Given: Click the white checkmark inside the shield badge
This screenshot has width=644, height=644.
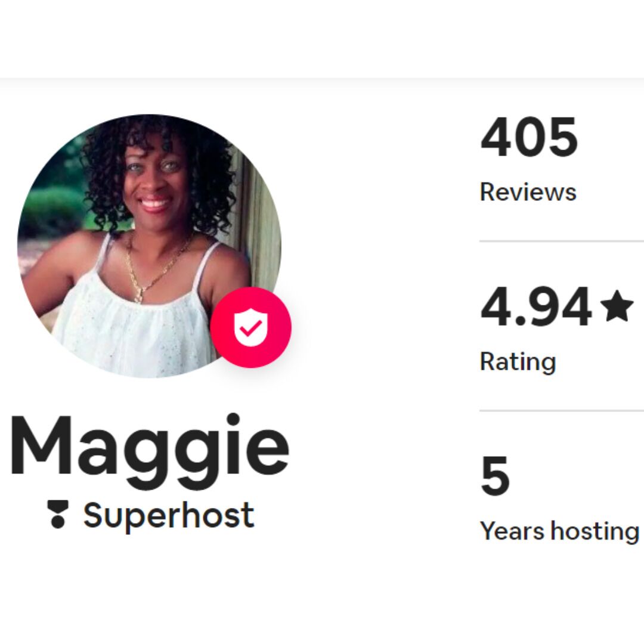Looking at the screenshot, I should pos(250,328).
